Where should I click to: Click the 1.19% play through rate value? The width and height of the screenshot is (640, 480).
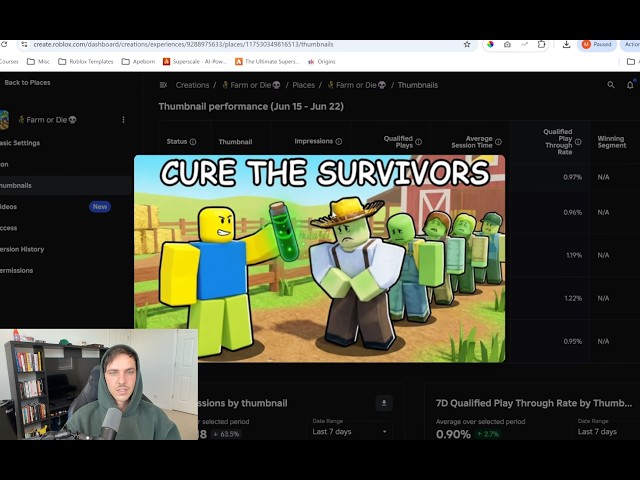coord(573,255)
